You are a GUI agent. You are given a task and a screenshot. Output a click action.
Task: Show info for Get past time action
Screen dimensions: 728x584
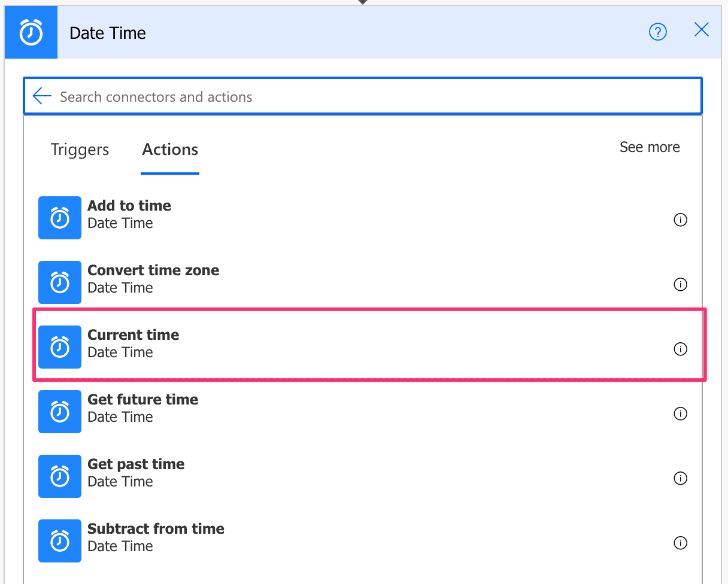[x=680, y=478]
